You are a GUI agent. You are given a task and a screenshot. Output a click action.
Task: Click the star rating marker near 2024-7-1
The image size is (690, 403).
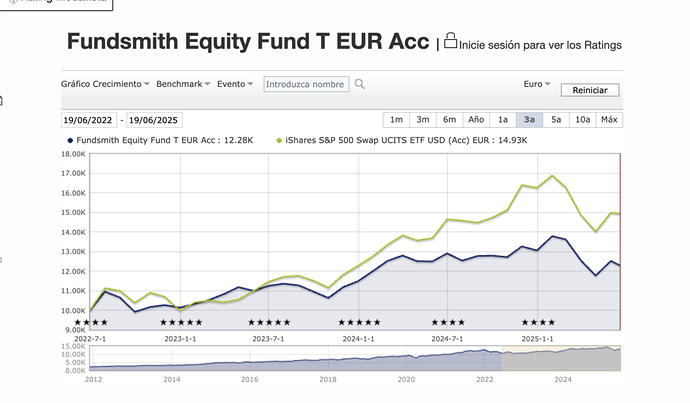point(448,322)
